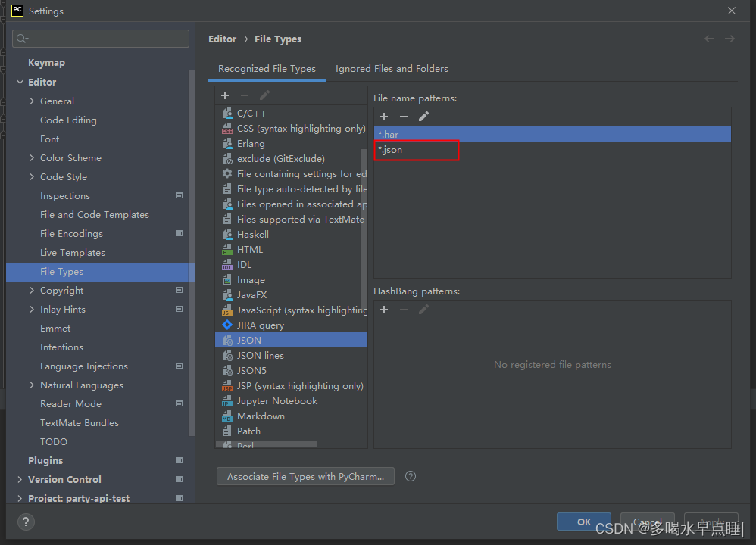Add a new file name pattern

(x=384, y=117)
